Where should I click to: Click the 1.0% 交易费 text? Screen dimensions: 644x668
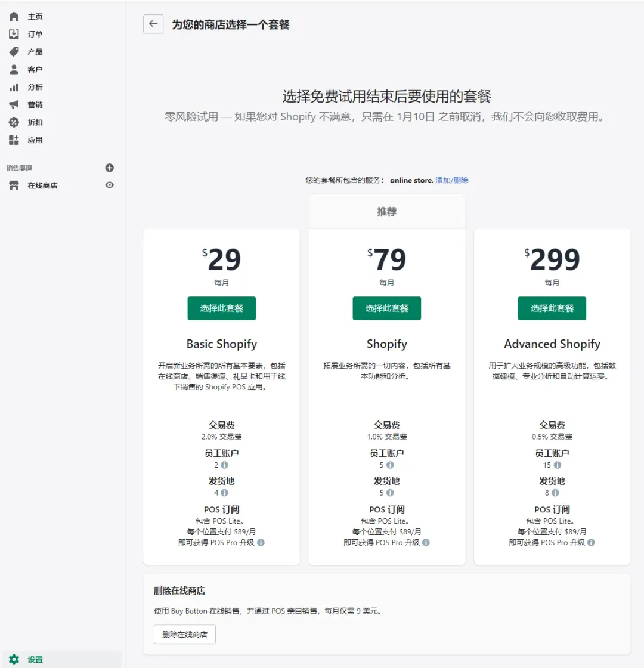click(387, 437)
